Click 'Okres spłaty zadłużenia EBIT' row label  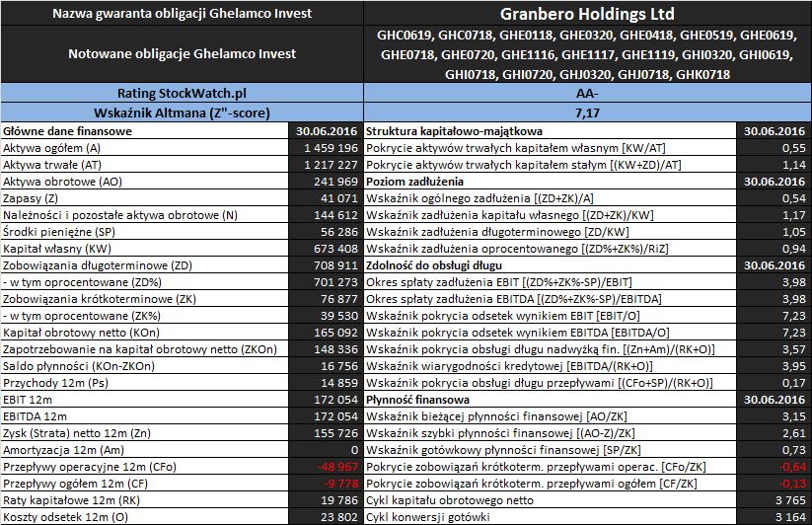498,282
